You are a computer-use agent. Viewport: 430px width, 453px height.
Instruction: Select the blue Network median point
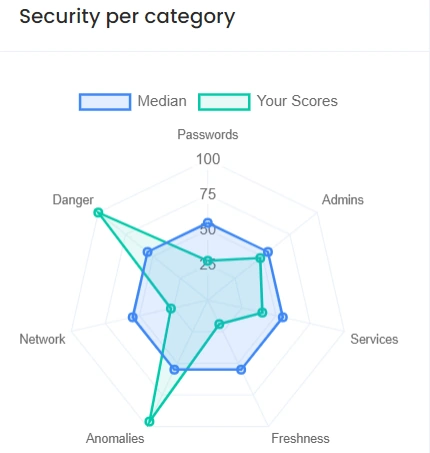coord(133,317)
